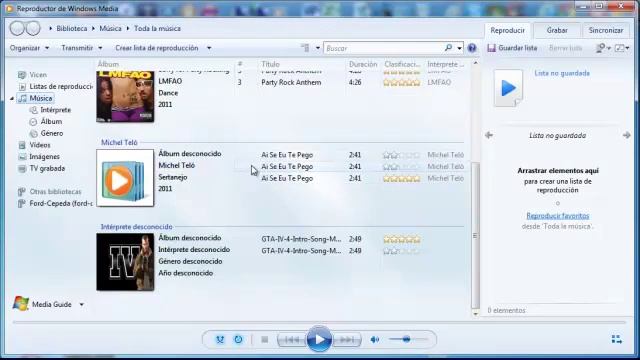Screen dimensions: 640x360
Task: Select the LMFAO album cover thumbnail
Action: coord(125,96)
